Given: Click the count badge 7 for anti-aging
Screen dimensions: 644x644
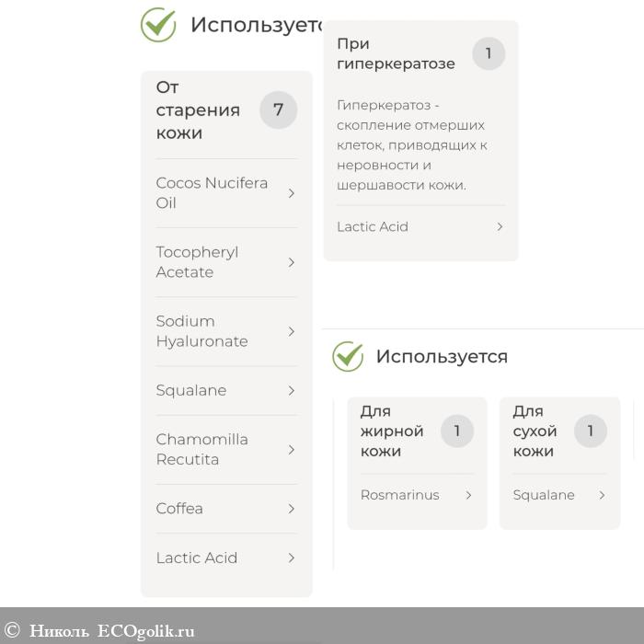Looking at the screenshot, I should pos(278,110).
